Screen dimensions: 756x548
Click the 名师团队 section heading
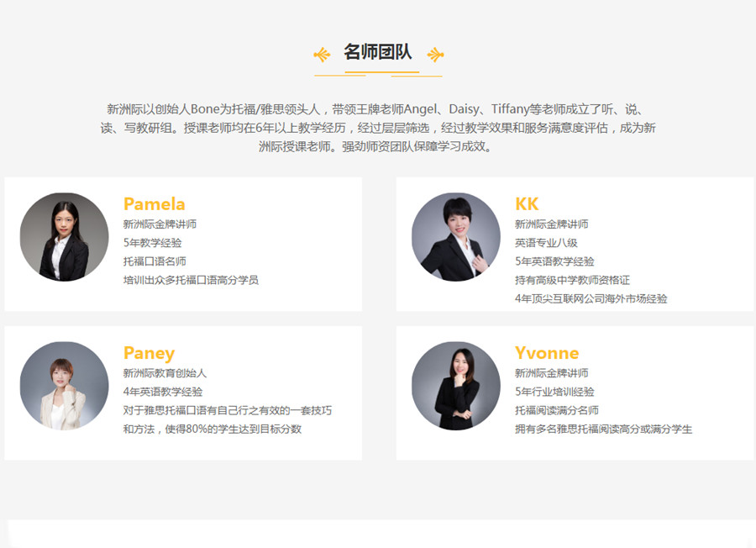[378, 52]
